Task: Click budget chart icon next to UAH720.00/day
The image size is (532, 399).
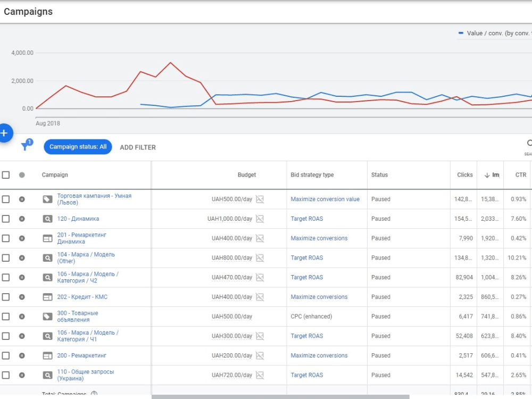Action: click(x=260, y=375)
